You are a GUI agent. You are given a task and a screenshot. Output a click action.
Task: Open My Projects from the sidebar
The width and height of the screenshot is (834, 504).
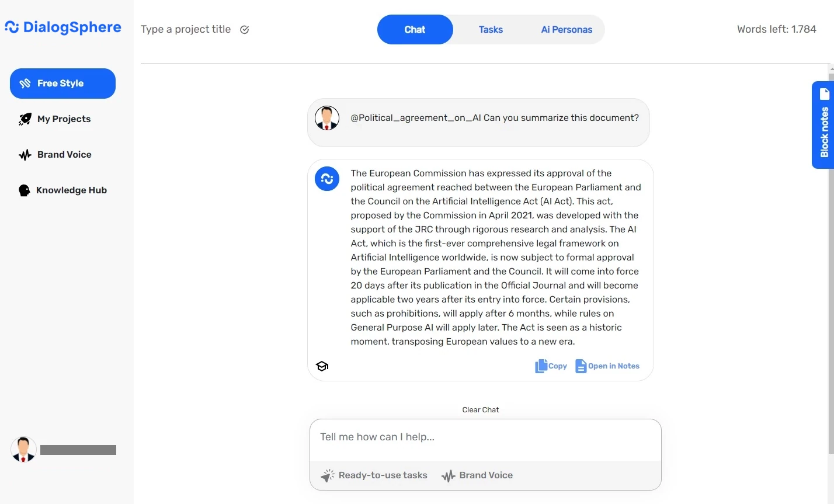click(x=63, y=119)
